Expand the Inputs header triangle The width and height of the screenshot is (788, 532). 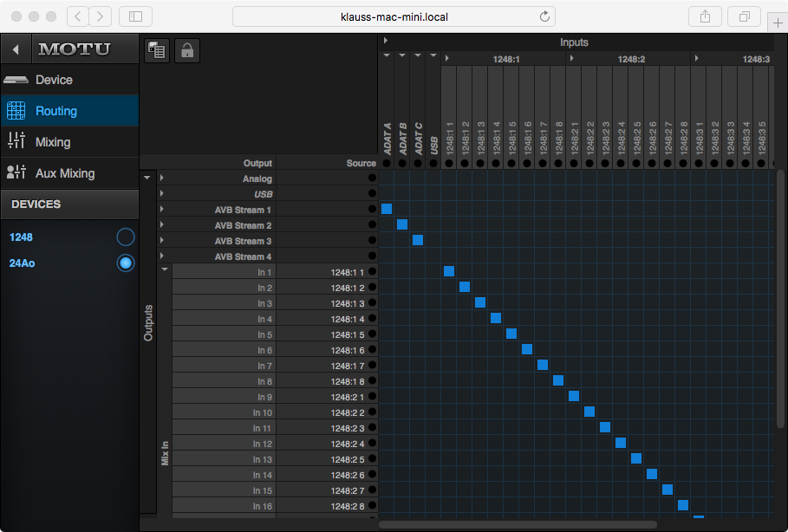point(386,40)
